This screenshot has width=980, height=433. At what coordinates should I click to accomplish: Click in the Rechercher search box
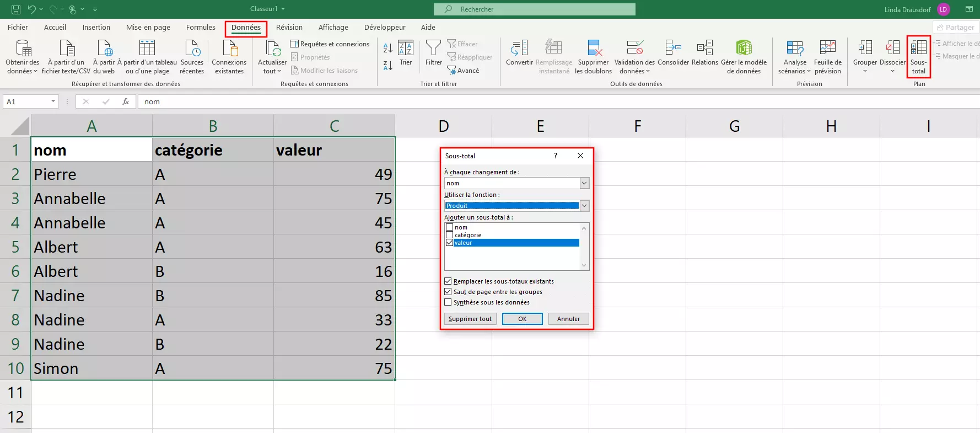click(x=535, y=9)
